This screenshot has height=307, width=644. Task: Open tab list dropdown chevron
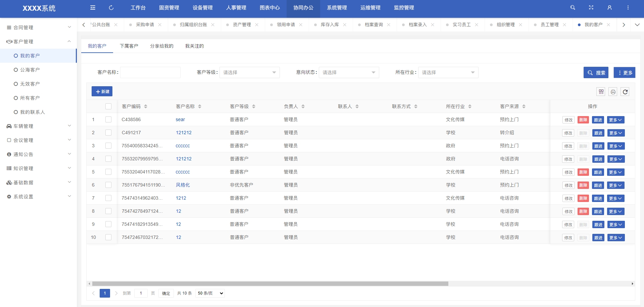click(637, 25)
